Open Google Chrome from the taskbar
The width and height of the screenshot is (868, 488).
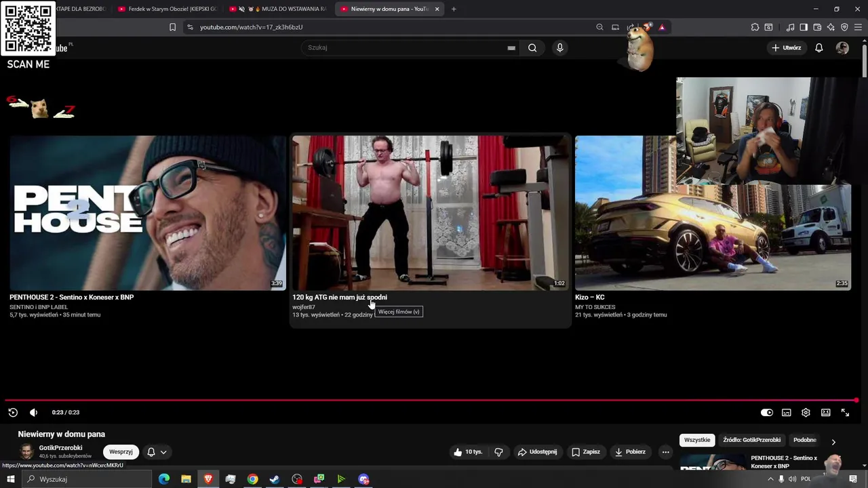point(252,479)
